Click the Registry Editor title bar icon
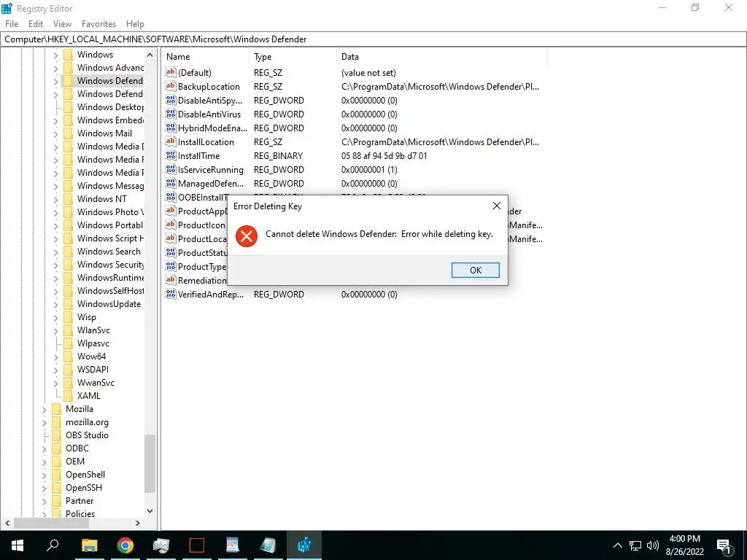This screenshot has width=747, height=560. (x=7, y=8)
